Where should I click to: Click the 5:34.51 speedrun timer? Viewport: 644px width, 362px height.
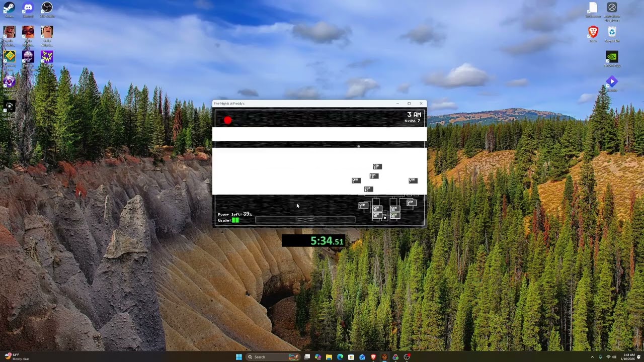tap(313, 241)
